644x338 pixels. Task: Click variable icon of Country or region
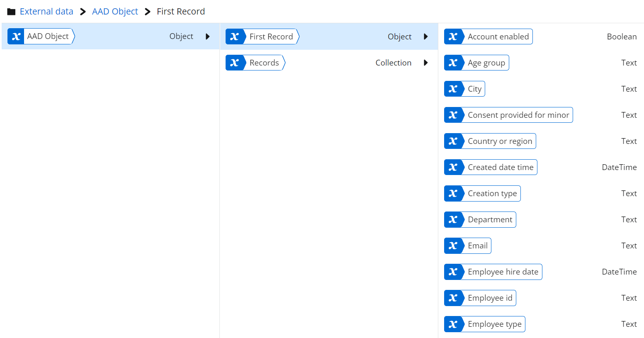click(x=453, y=141)
